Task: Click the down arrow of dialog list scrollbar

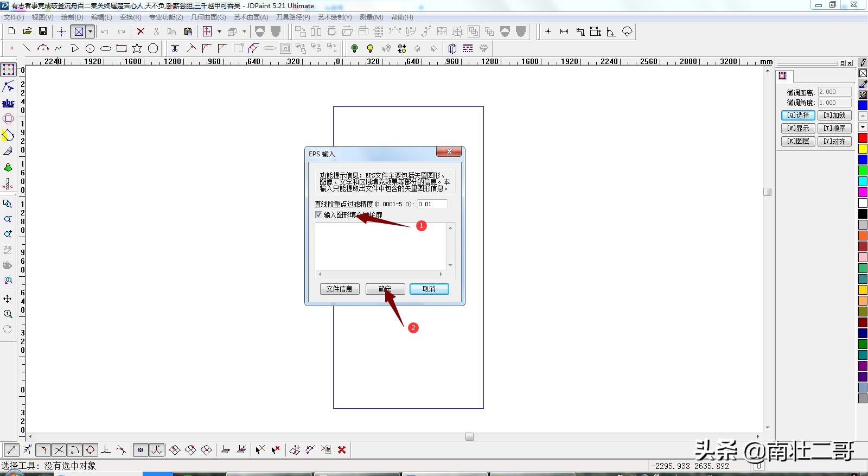Action: (450, 265)
